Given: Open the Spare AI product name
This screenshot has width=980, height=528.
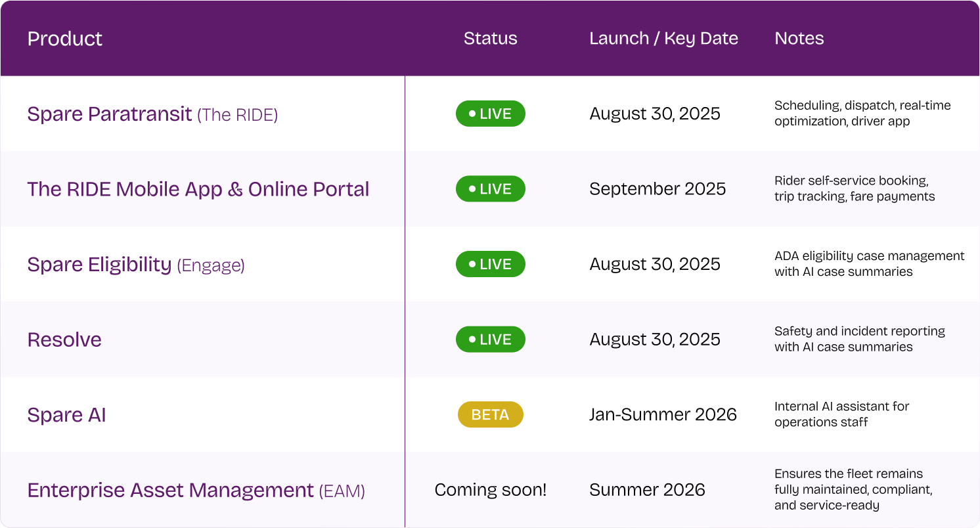Looking at the screenshot, I should [66, 415].
